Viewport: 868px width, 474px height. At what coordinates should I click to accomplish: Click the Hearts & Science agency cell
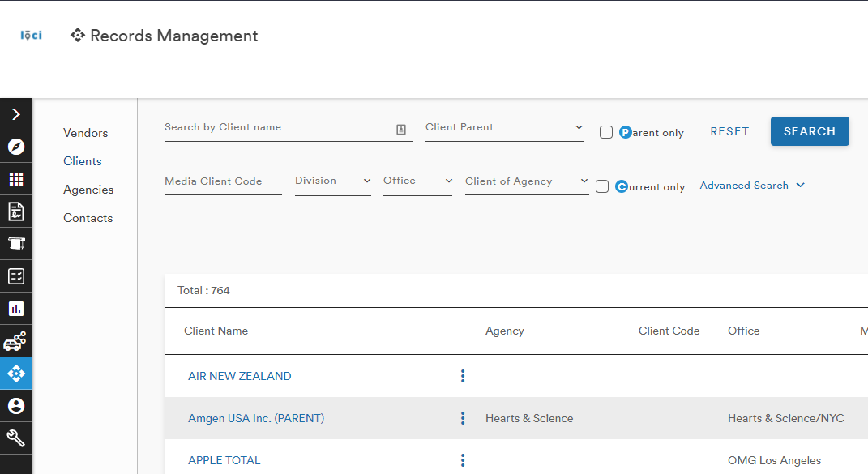[x=529, y=418]
